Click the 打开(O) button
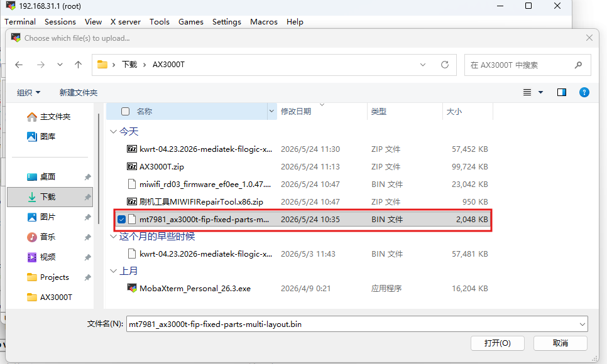 (x=498, y=343)
